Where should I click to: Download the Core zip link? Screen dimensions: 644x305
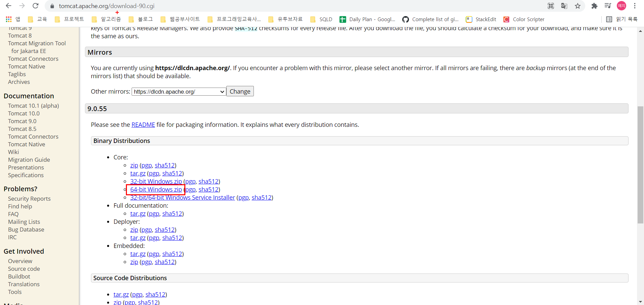tap(134, 165)
